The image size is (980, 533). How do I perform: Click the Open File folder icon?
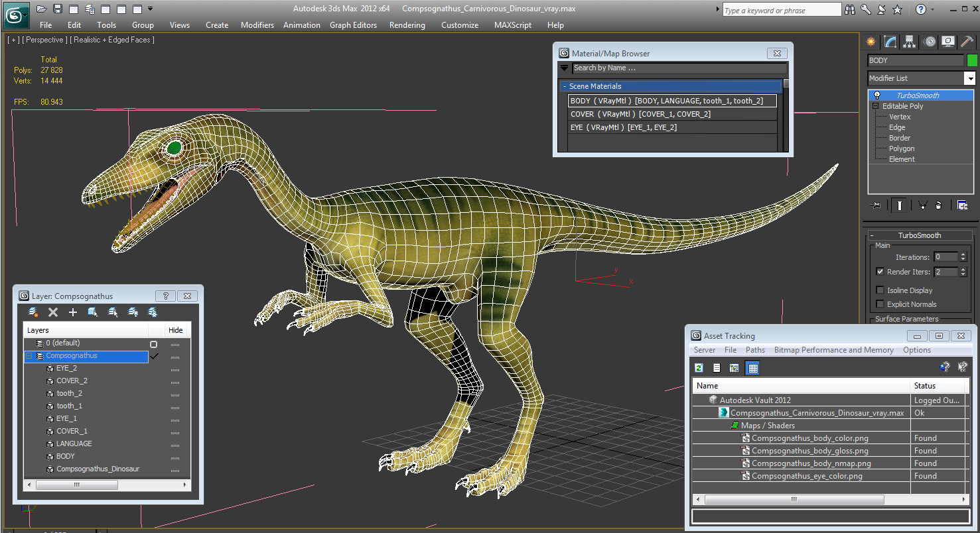pyautogui.click(x=42, y=9)
